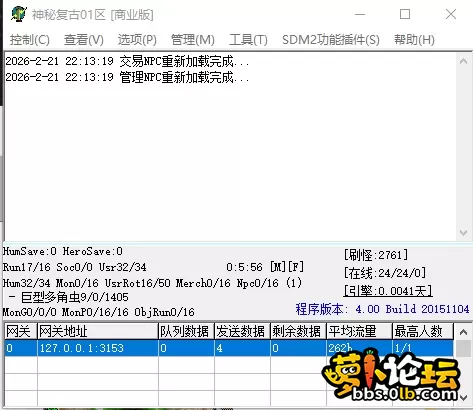Viewport: 473px width, 410px height.
Task: Click the 剩余数据 column header
Action: [x=298, y=331]
